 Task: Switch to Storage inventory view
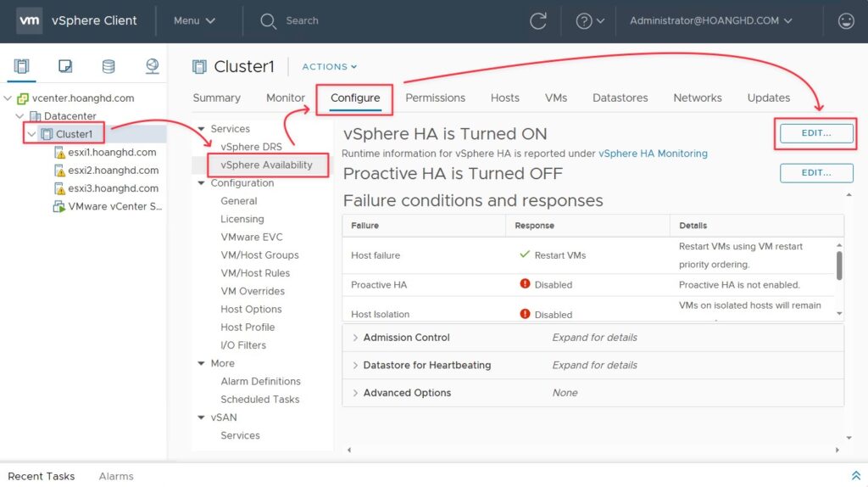tap(108, 66)
